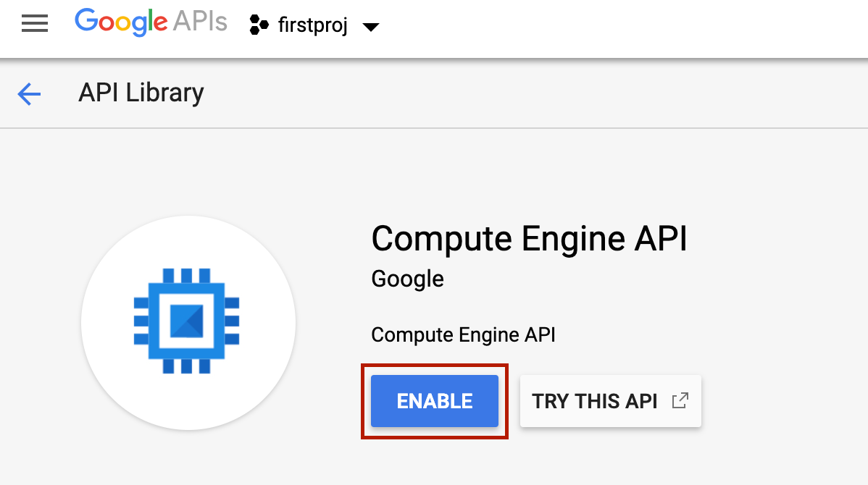
Task: Enable the Compute Engine API
Action: (x=435, y=401)
